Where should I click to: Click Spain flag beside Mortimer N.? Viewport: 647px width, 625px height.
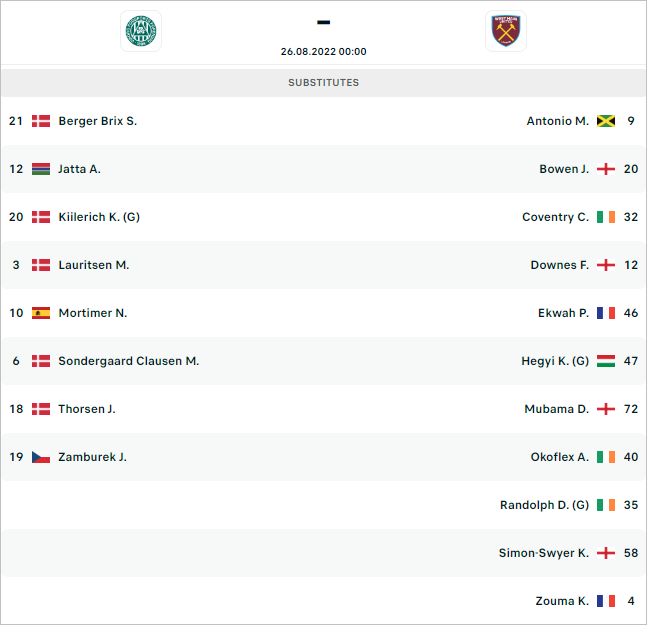pyautogui.click(x=41, y=313)
